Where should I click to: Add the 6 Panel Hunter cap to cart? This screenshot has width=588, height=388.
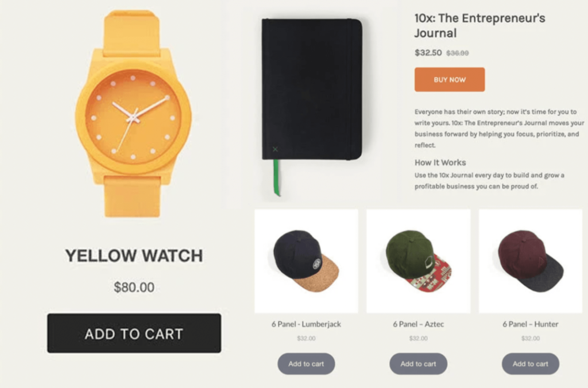click(x=530, y=364)
